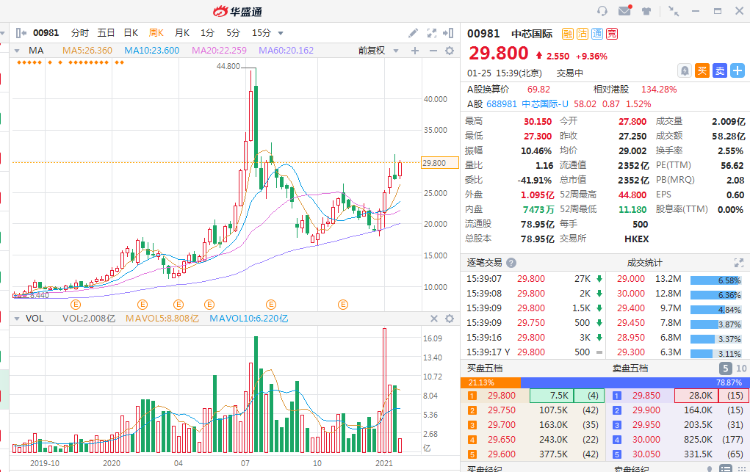
Task: Click bid level 5 price 29.600
Action: coord(501,454)
